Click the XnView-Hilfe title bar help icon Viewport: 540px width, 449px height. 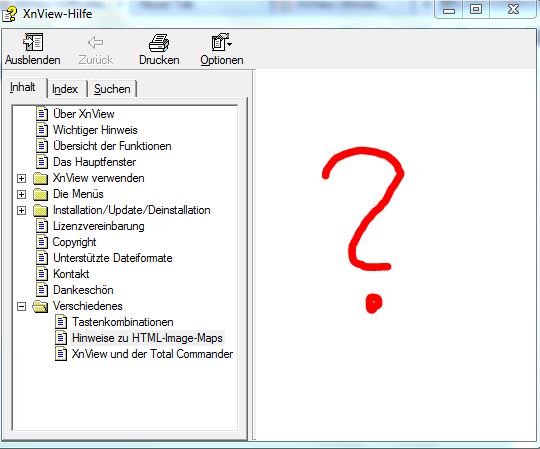9,14
